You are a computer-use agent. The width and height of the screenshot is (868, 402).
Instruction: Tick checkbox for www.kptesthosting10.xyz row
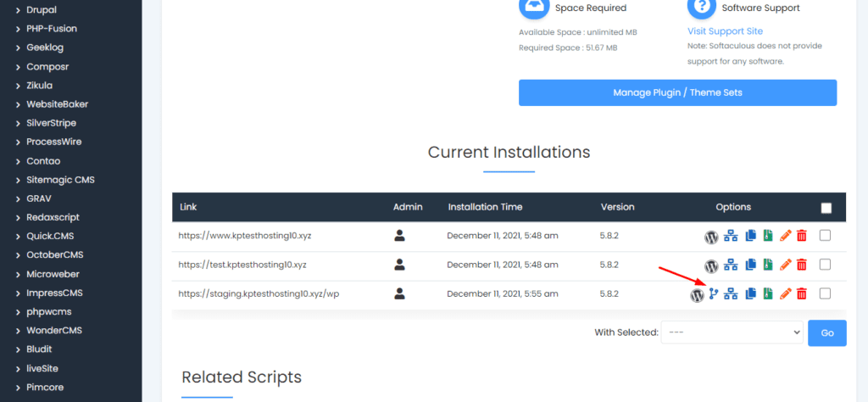click(825, 235)
